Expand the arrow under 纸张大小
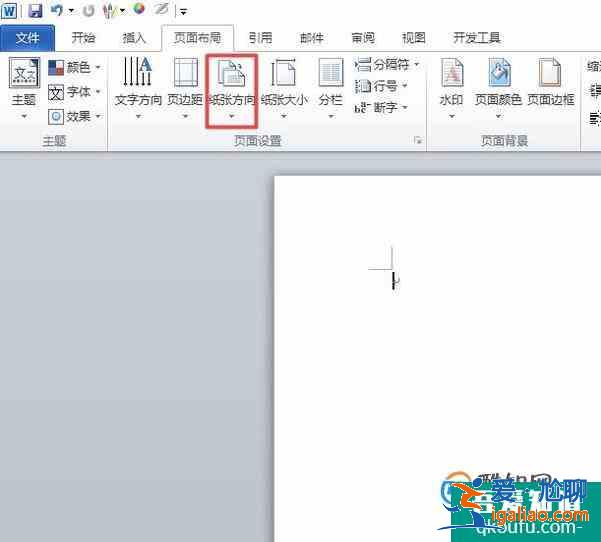The width and height of the screenshot is (601, 542). tap(284, 116)
